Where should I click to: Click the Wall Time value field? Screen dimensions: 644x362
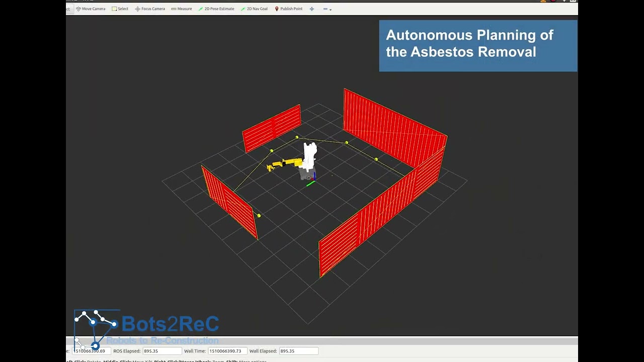(x=227, y=351)
